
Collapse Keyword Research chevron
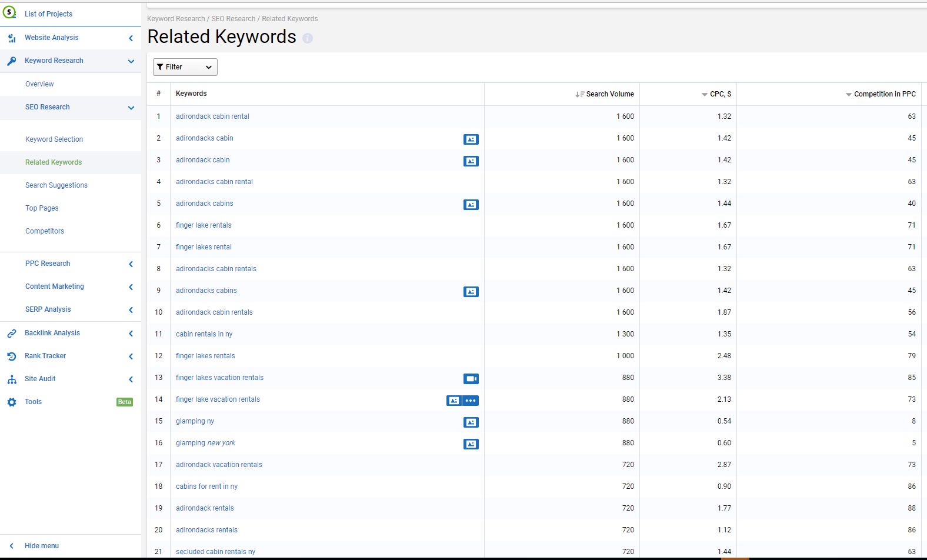(x=131, y=61)
